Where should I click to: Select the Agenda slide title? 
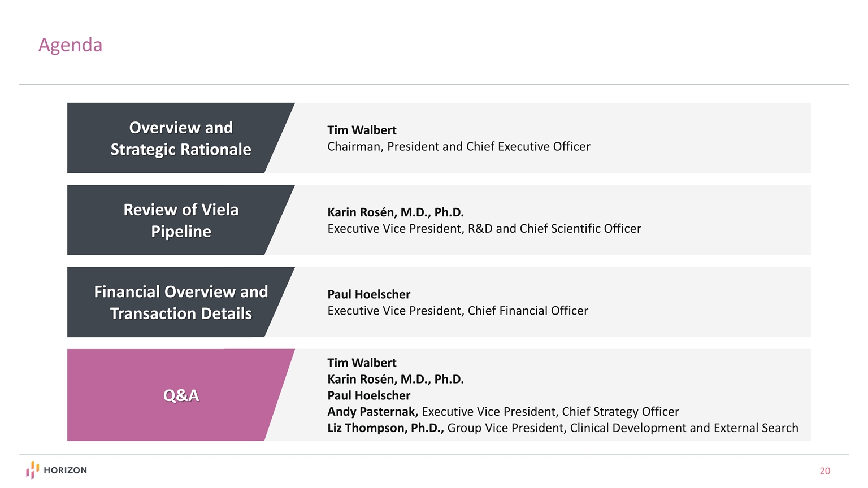point(70,45)
